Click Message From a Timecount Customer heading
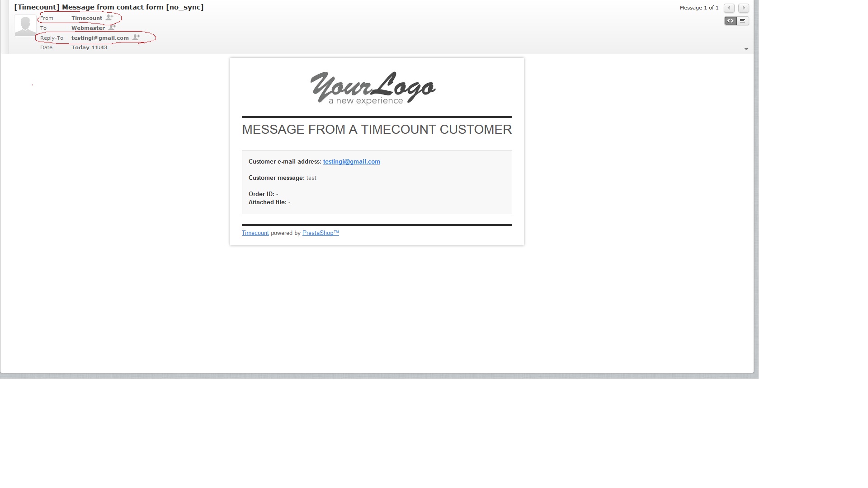The height and width of the screenshot is (488, 868). (x=377, y=129)
